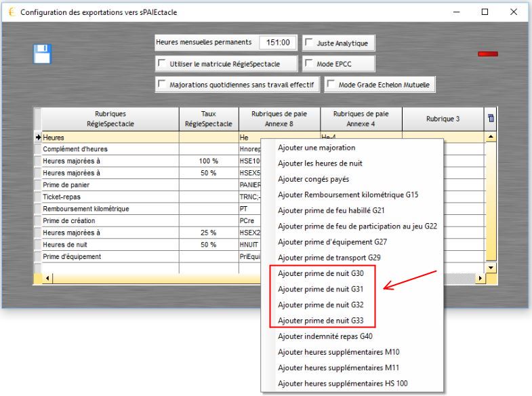Viewport: 532px width, 396px height.
Task: Click the Rubriques de paie Annexe 4 header
Action: click(x=361, y=119)
